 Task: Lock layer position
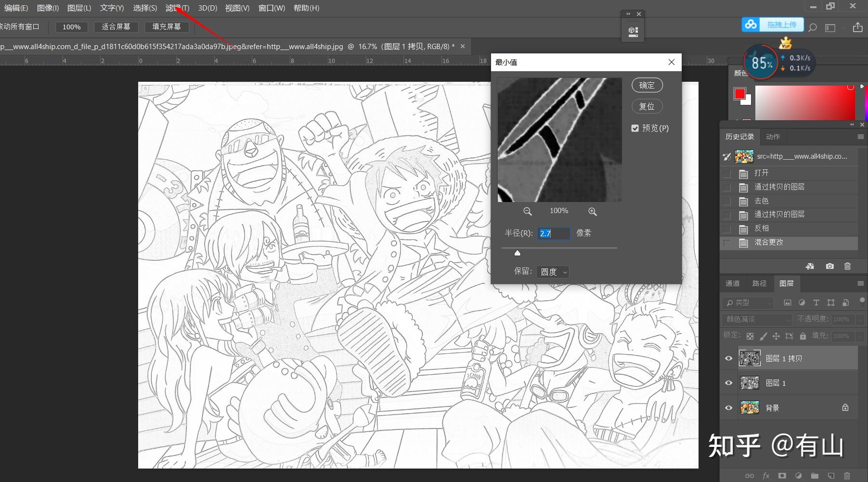(x=776, y=336)
